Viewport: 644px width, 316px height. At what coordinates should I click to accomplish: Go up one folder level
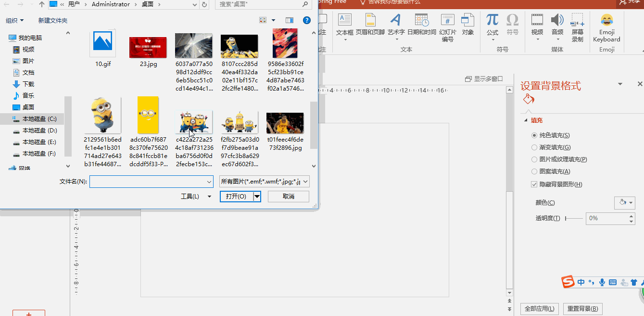click(x=41, y=4)
